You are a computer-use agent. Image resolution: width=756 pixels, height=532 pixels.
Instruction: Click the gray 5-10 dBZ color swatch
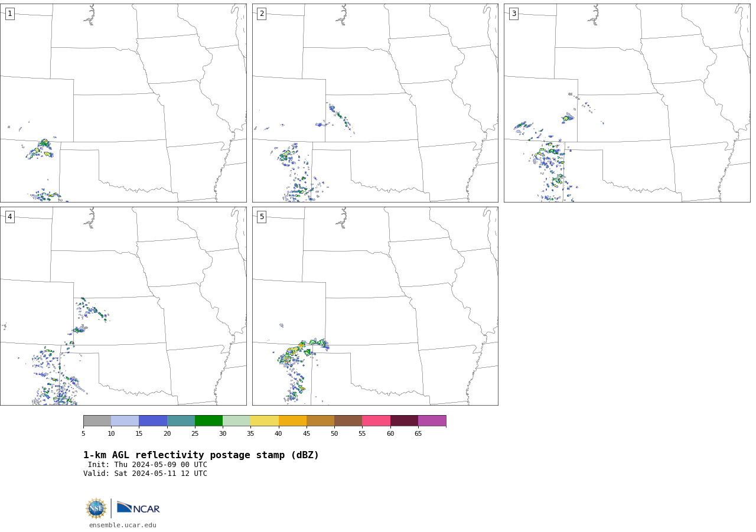pyautogui.click(x=97, y=420)
